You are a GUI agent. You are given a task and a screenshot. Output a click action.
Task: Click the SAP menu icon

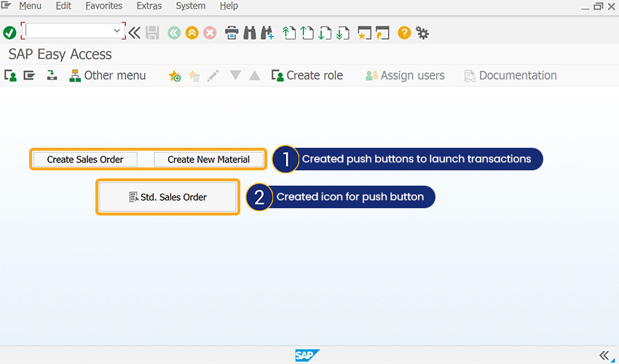(x=29, y=75)
